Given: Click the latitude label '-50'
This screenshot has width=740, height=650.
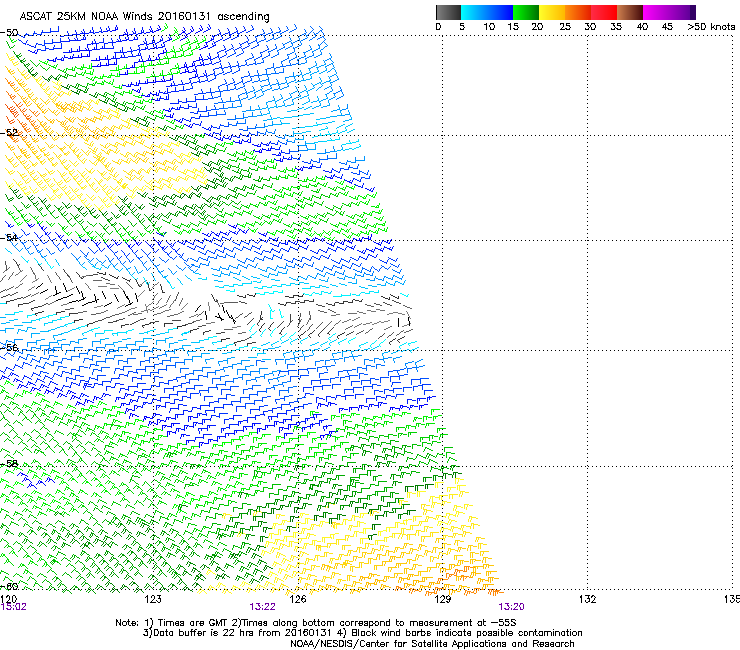Looking at the screenshot, I should click(x=9, y=33).
